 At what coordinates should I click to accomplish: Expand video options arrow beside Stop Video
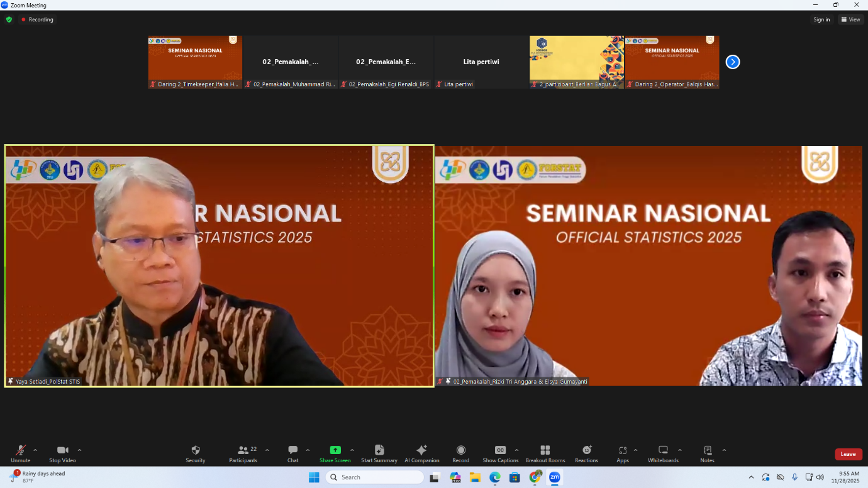(79, 450)
